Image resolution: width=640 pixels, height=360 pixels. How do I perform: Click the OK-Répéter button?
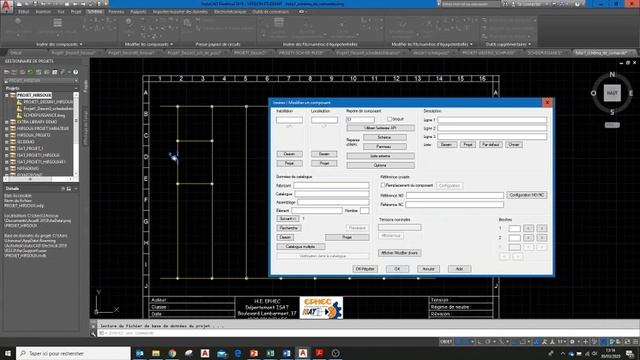[x=365, y=269]
